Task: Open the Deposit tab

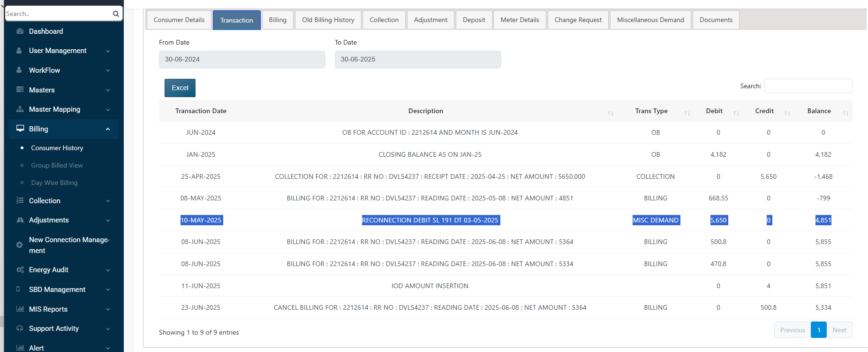Action: tap(474, 20)
